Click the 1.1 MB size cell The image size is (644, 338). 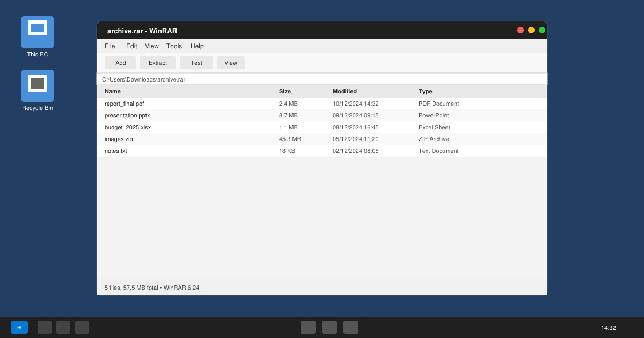click(x=288, y=127)
